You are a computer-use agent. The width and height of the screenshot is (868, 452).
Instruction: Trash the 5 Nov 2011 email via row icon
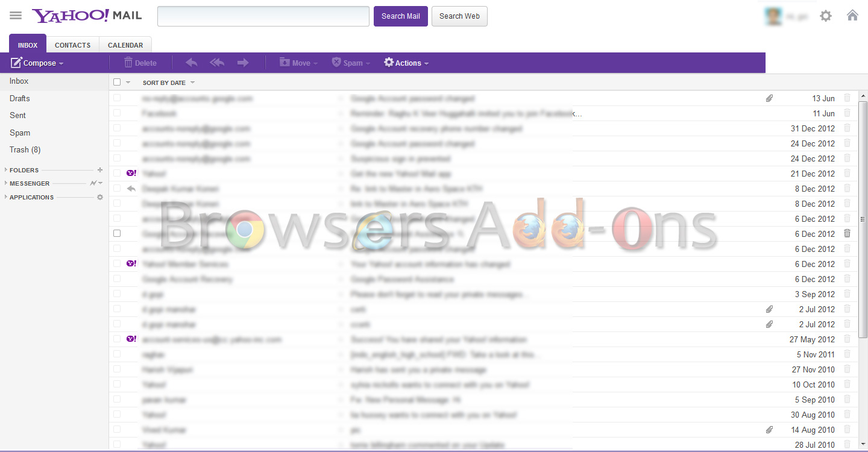click(848, 354)
